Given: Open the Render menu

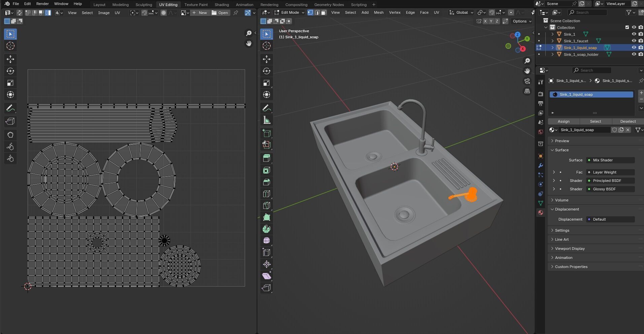Looking at the screenshot, I should (x=42, y=4).
